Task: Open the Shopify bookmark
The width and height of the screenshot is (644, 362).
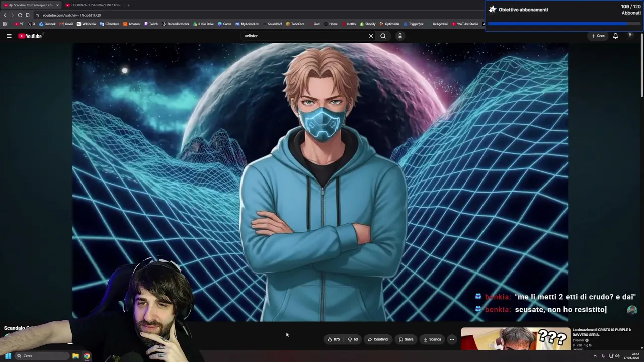Action: click(x=368, y=24)
